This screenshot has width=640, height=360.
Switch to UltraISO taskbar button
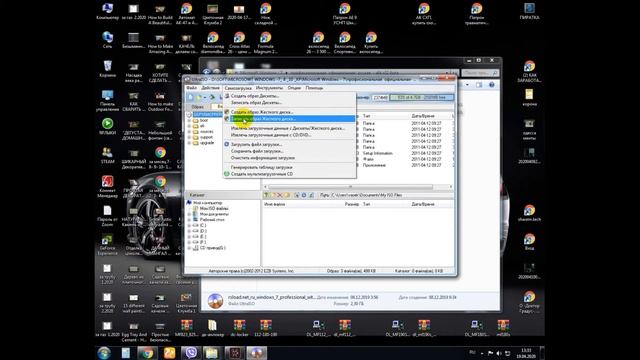[256, 353]
